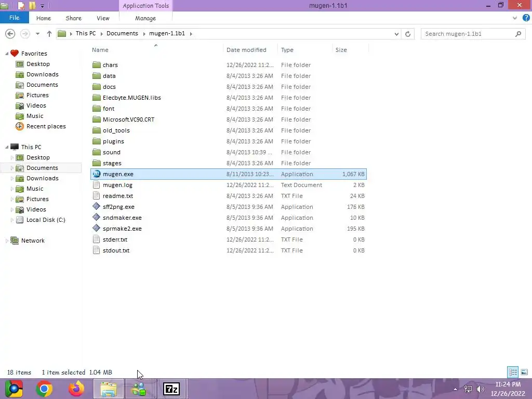
Task: Navigate to Documents in breadcrumb
Action: [122, 33]
